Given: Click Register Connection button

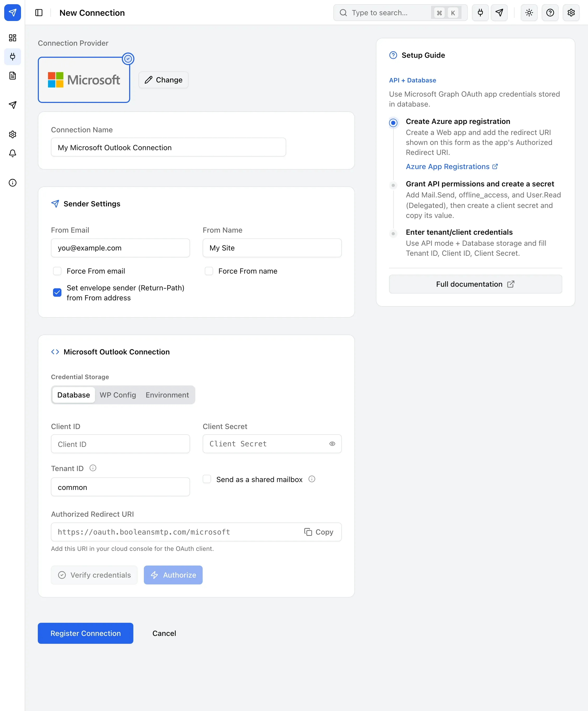Looking at the screenshot, I should point(85,633).
